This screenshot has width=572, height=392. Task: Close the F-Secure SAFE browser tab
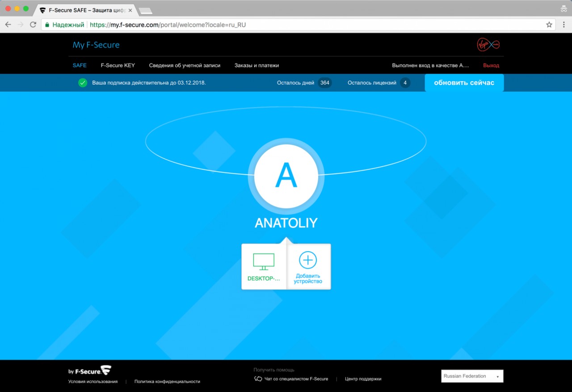click(x=130, y=10)
